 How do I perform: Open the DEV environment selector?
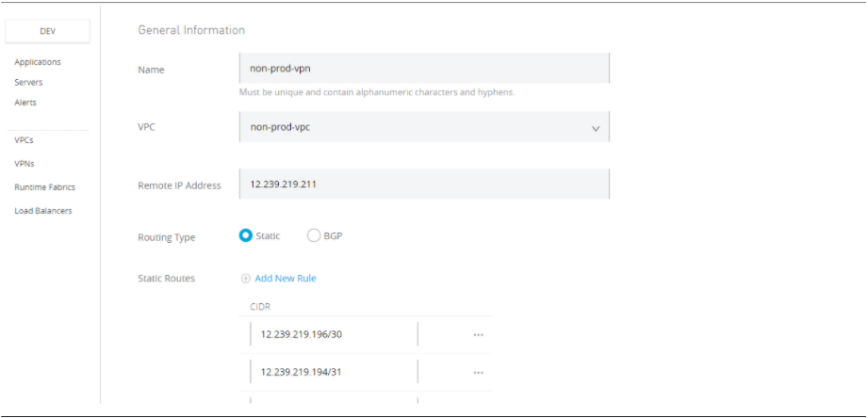(47, 31)
